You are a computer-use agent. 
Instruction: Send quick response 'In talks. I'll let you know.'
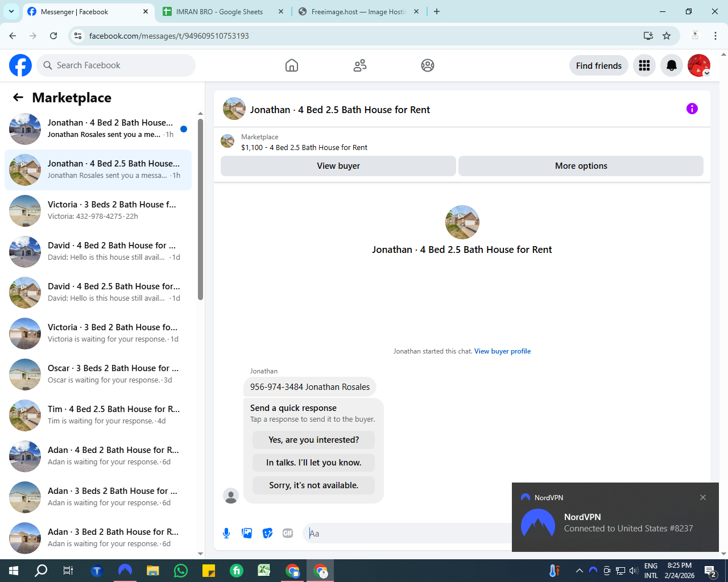click(314, 463)
